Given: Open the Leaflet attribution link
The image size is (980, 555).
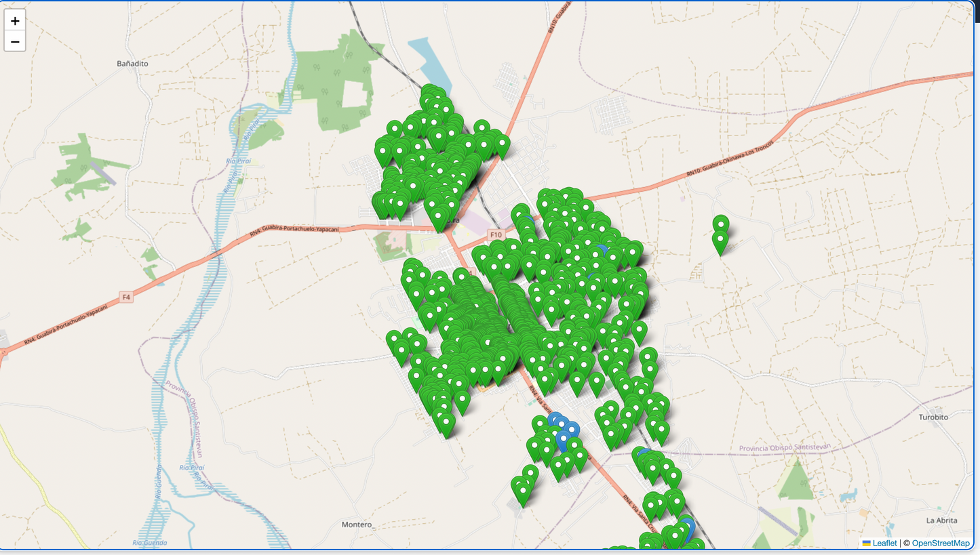Looking at the screenshot, I should tap(884, 543).
